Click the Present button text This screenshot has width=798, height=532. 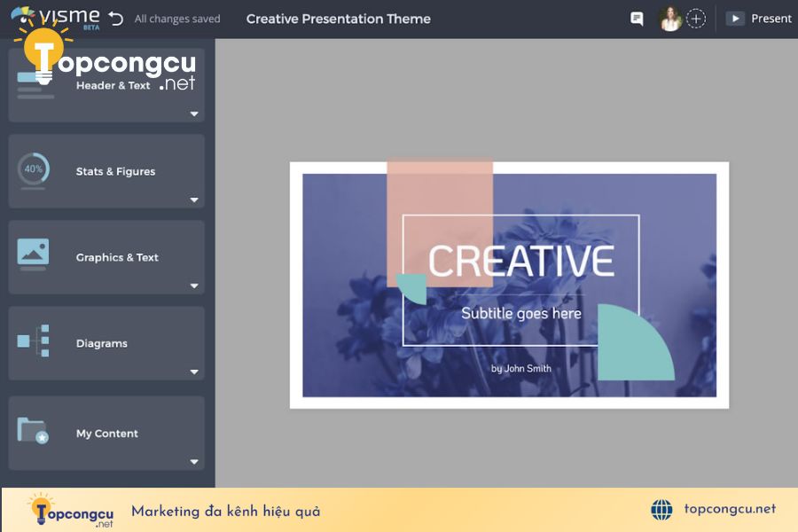771,19
